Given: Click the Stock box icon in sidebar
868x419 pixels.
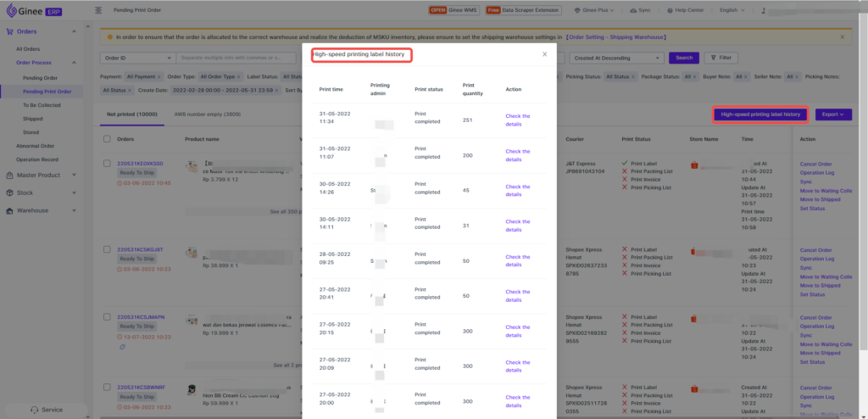Looking at the screenshot, I should [x=9, y=193].
